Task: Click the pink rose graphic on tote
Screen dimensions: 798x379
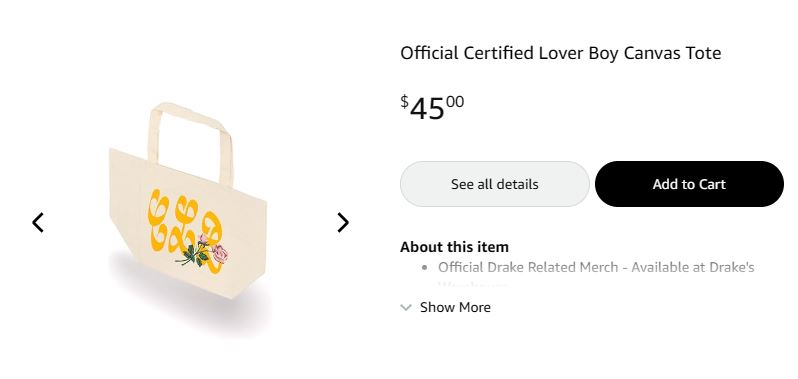Action: click(x=220, y=253)
